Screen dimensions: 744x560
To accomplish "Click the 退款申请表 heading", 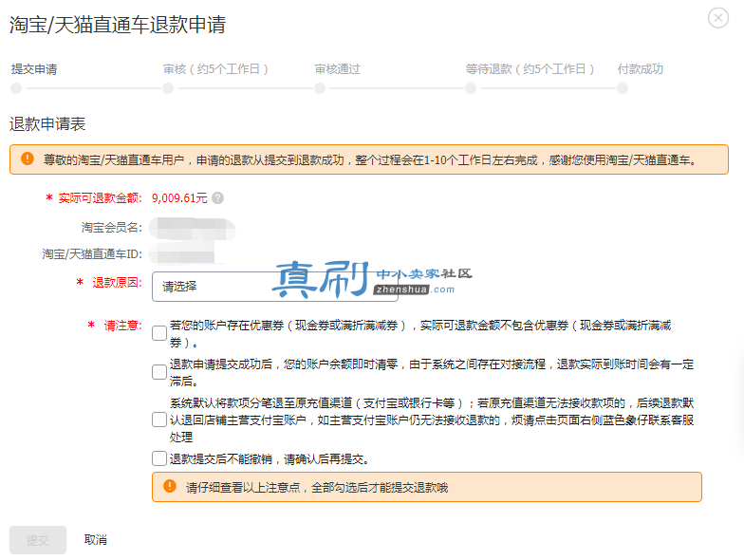I will click(x=47, y=124).
